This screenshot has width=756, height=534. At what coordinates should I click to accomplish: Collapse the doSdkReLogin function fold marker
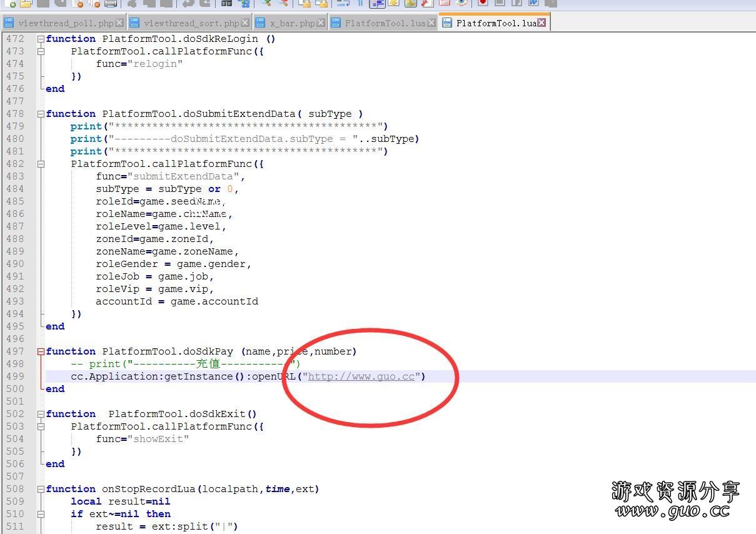click(41, 39)
